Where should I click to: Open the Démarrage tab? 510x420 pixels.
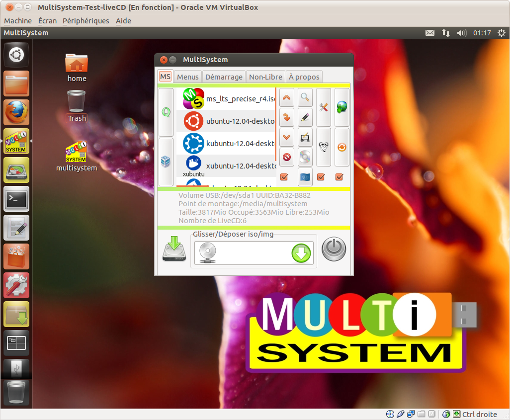pos(224,76)
